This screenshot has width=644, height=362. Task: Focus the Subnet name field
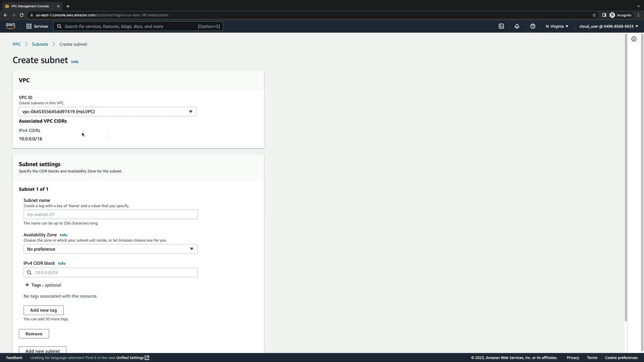110,215
